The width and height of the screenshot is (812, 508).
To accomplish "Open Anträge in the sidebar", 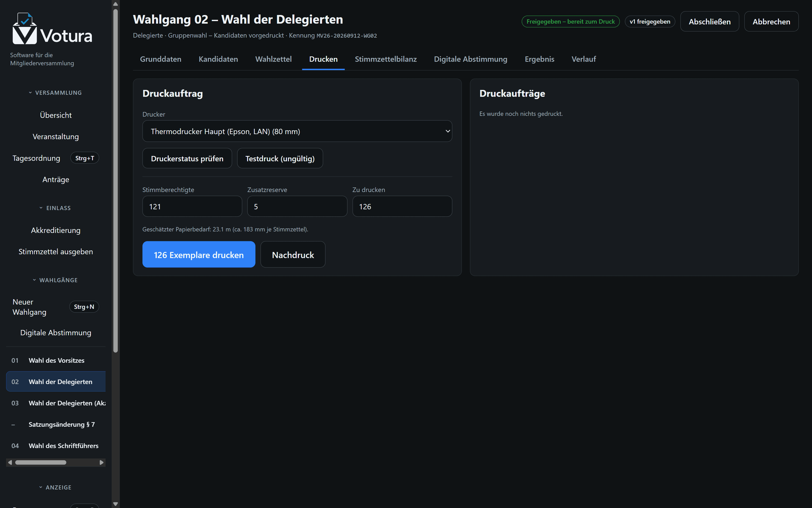I will [x=56, y=179].
